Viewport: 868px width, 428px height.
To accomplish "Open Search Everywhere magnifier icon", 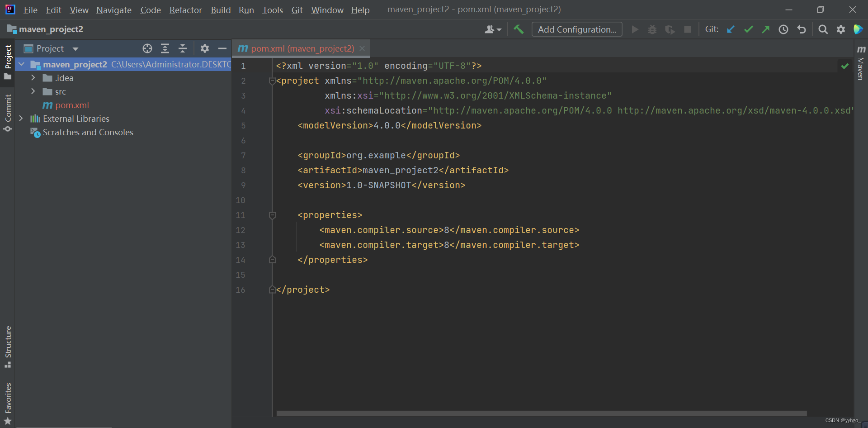I will pyautogui.click(x=823, y=29).
